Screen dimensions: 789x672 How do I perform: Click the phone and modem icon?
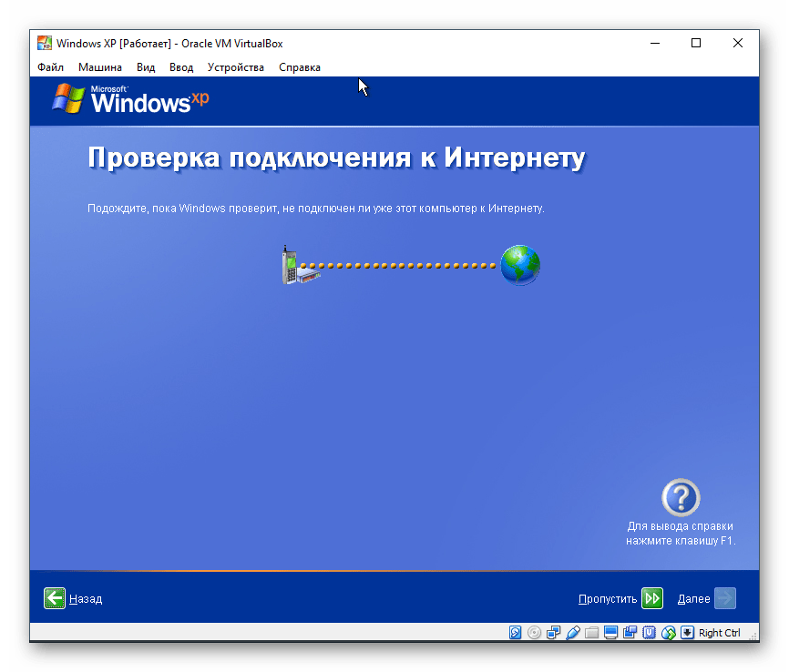(301, 265)
